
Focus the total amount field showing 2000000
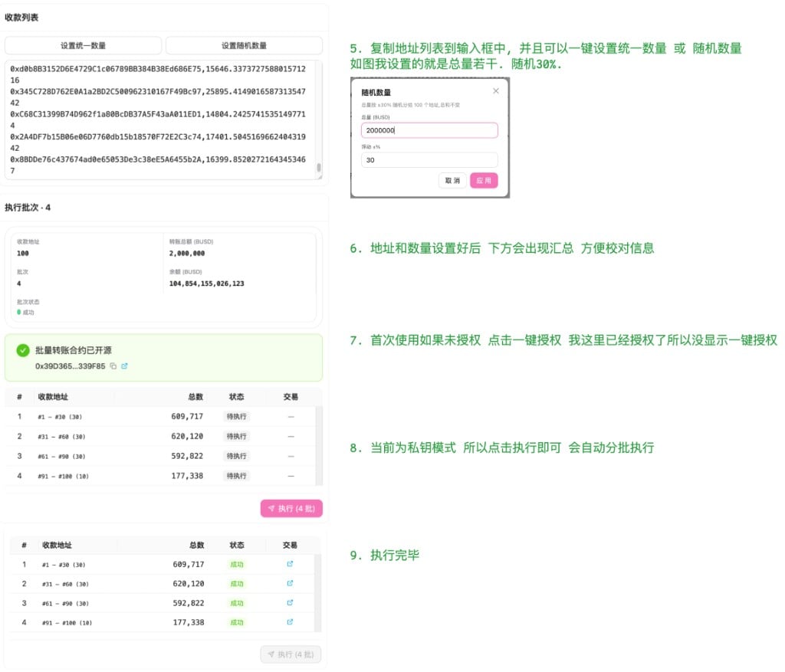tap(429, 130)
